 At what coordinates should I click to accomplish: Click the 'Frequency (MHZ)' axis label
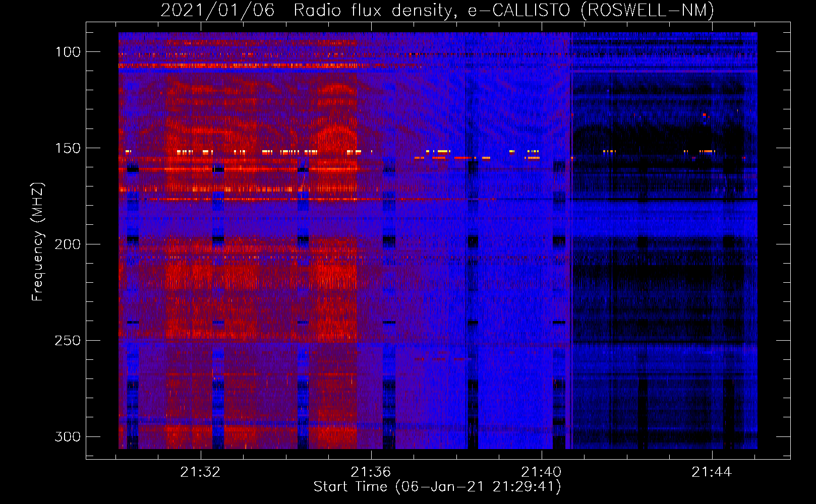click(x=38, y=241)
